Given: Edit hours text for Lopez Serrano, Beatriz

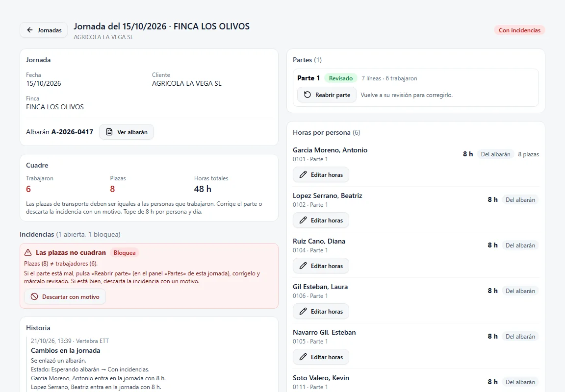Looking at the screenshot, I should point(327,220).
